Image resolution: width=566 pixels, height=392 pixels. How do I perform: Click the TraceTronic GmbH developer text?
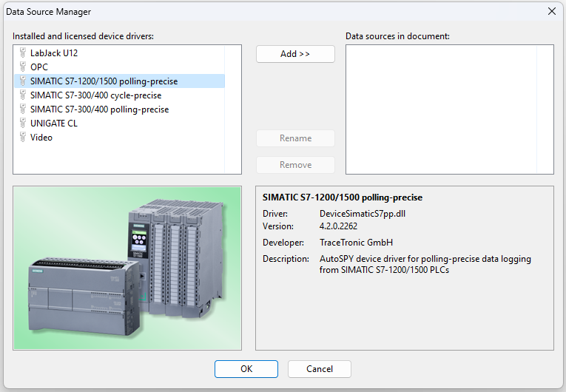click(356, 243)
